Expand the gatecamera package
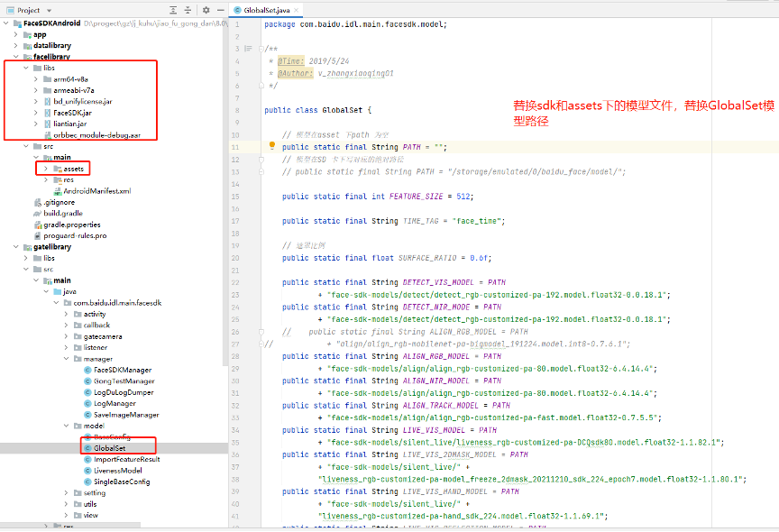This screenshot has height=532, width=779. (66, 336)
